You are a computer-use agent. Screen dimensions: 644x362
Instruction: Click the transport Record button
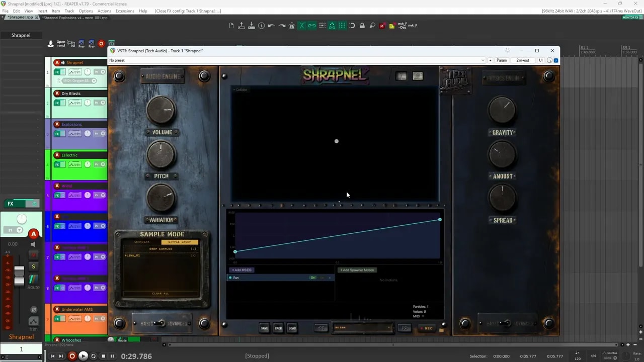[72, 356]
